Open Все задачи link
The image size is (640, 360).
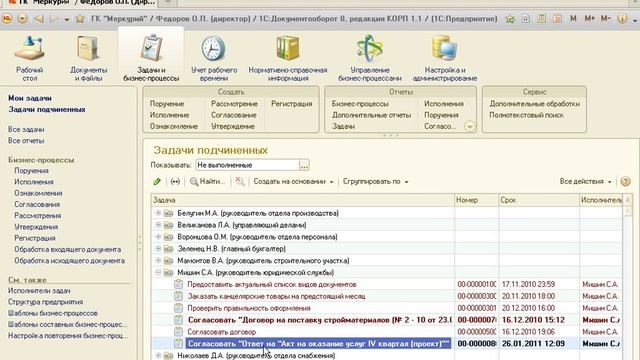[26, 129]
